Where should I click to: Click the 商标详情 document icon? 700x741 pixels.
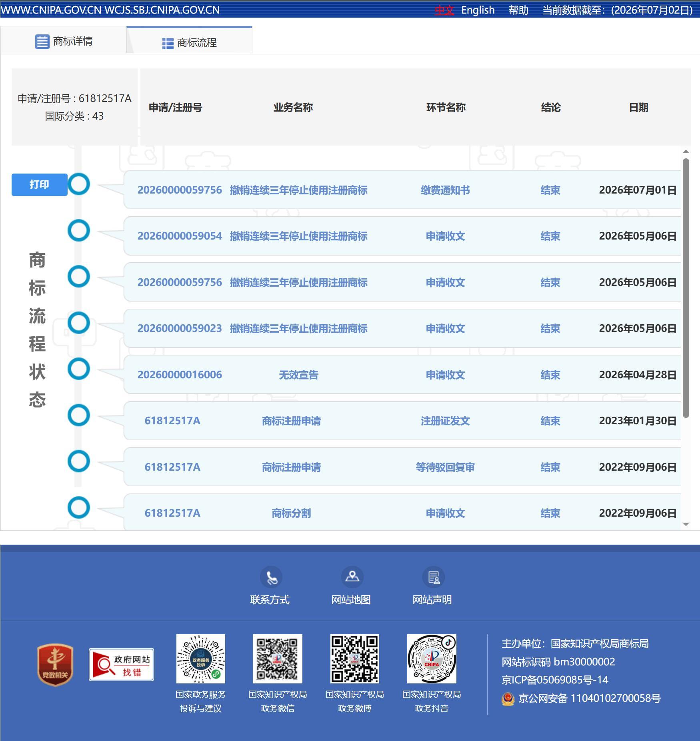[x=42, y=42]
